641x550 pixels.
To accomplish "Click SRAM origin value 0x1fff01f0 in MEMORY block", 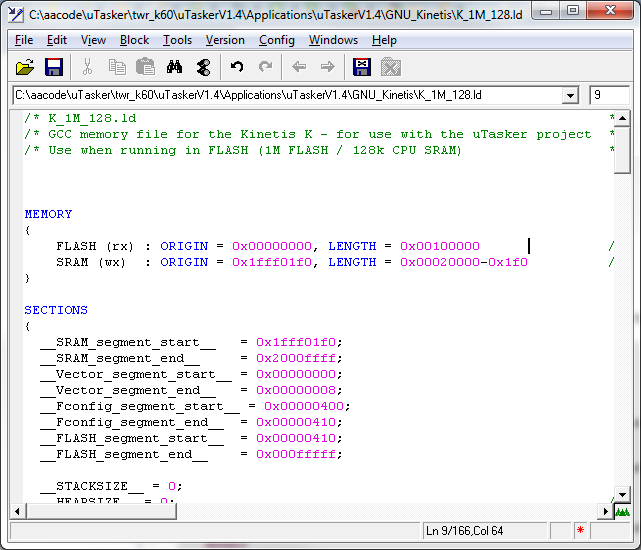I will coord(272,262).
